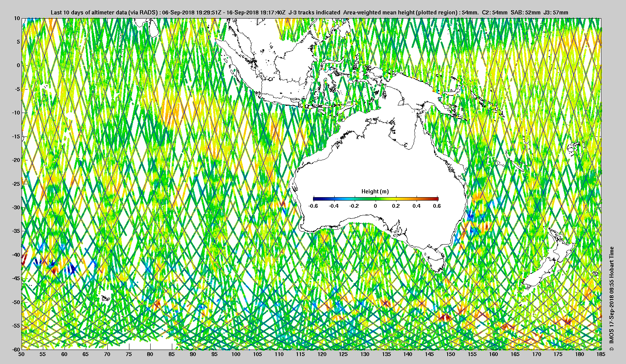Click latitude axis label '-45'
This screenshot has height=364, width=626.
(16, 278)
